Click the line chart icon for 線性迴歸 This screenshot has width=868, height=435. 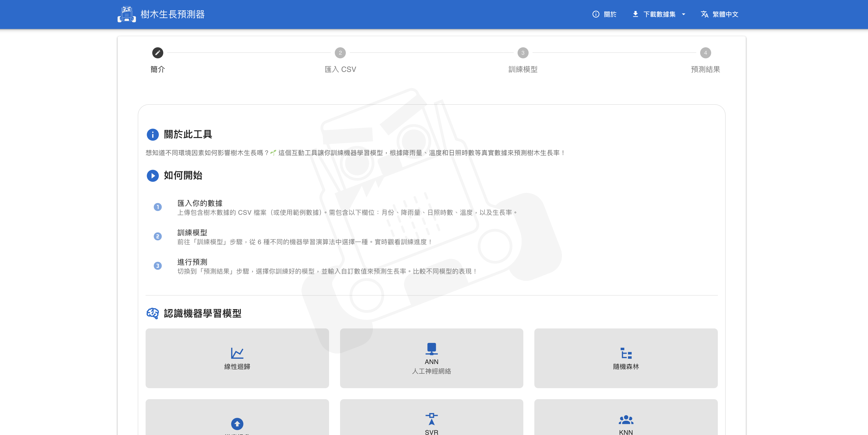(237, 353)
